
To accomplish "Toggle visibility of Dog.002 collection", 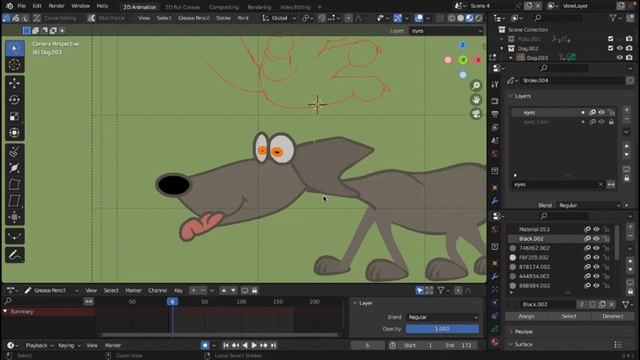I will [x=620, y=48].
